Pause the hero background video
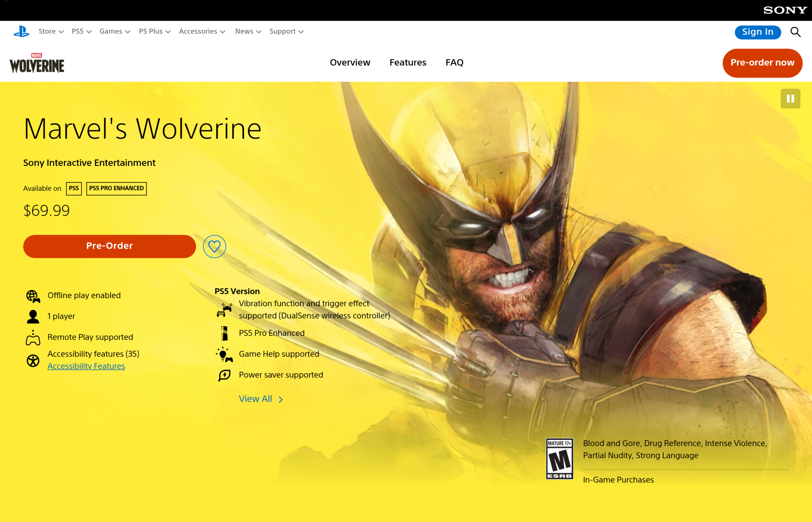The height and width of the screenshot is (522, 812). [790, 99]
